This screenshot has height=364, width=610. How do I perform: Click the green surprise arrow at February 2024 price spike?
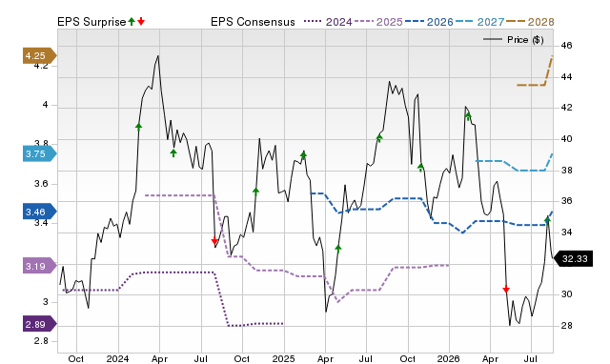coord(138,127)
